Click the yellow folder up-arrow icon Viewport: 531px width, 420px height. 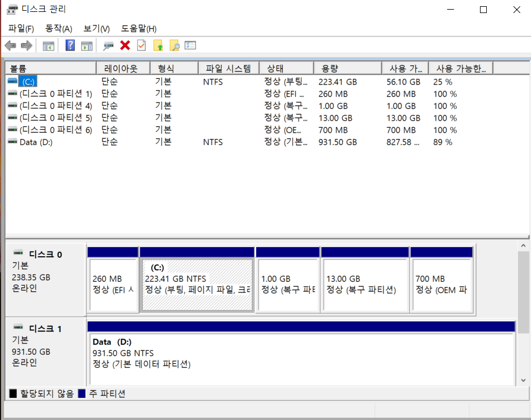[158, 45]
